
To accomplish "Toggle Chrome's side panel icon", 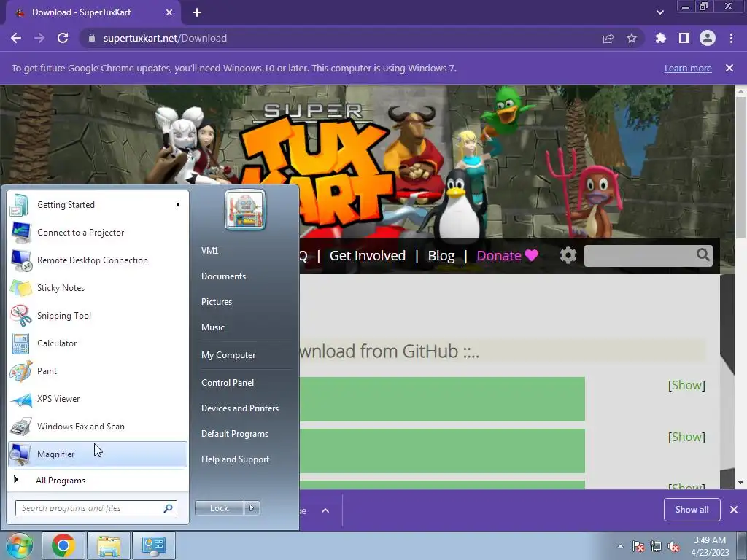I will [684, 38].
